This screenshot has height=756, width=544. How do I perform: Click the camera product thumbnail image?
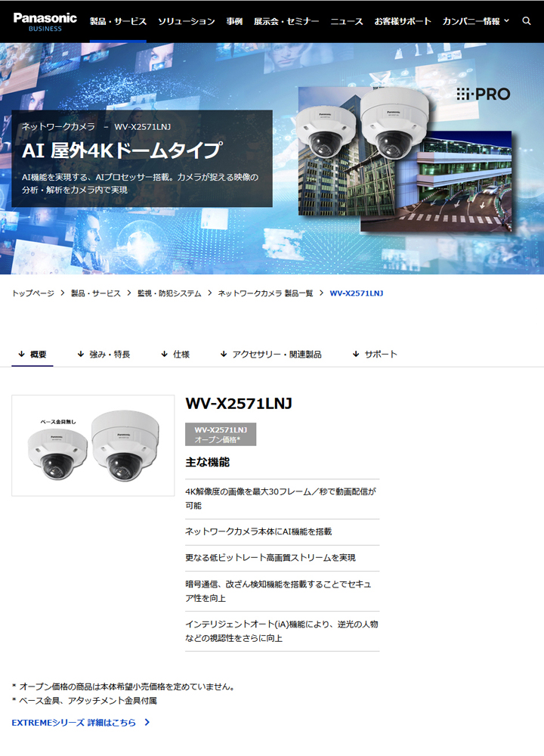pos(93,445)
